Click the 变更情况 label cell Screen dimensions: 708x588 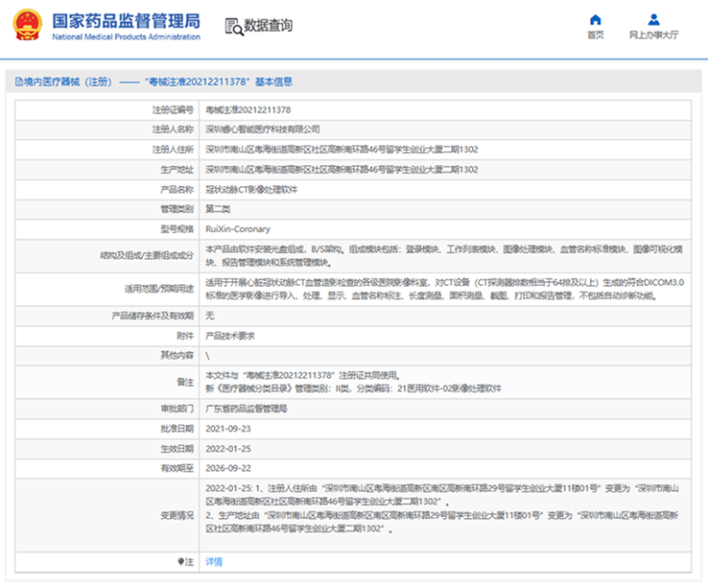tap(107, 515)
